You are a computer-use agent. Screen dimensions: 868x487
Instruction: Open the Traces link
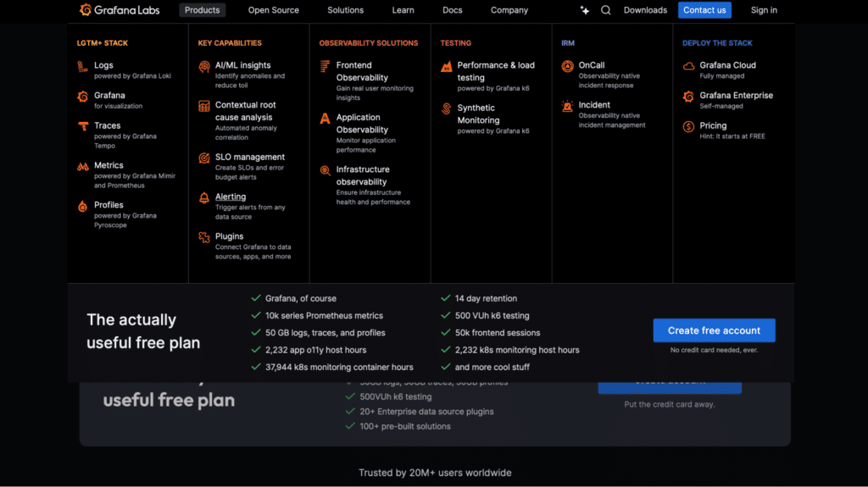point(108,125)
